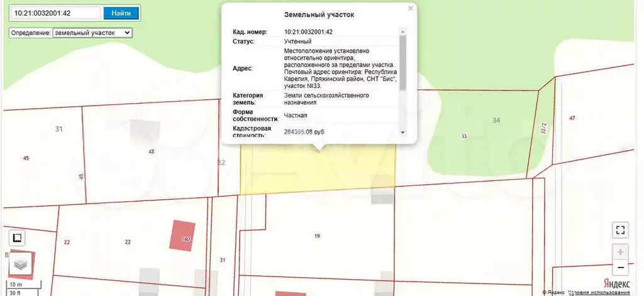Open the Условия использования link
644x296 pixels.
[x=599, y=292]
